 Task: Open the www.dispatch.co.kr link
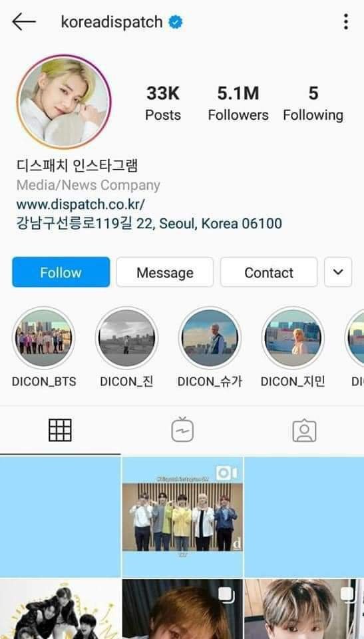[81, 204]
